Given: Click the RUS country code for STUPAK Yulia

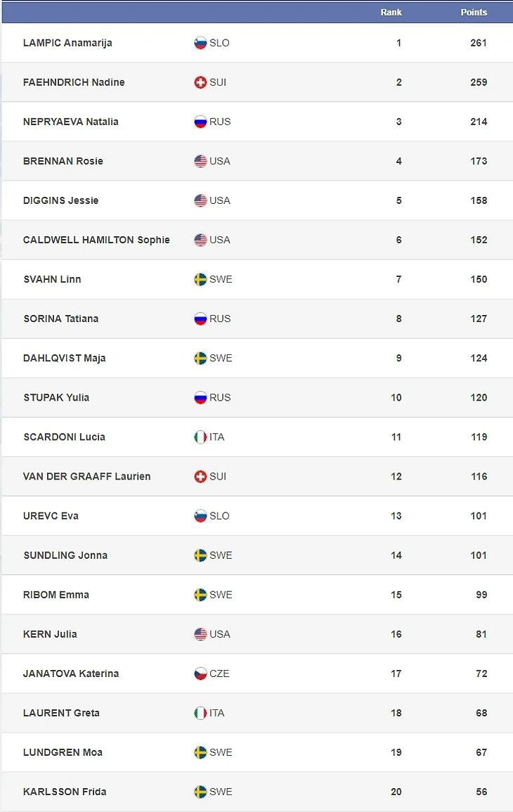Looking at the screenshot, I should [x=220, y=397].
